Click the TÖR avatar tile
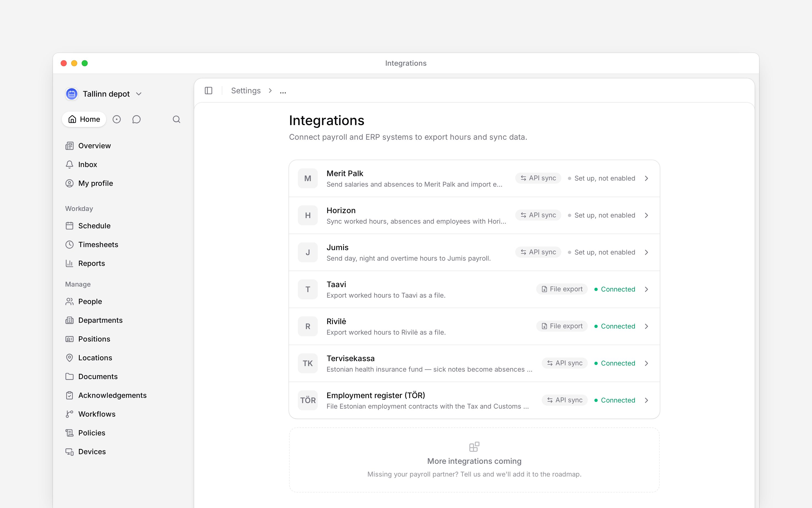 click(x=308, y=400)
